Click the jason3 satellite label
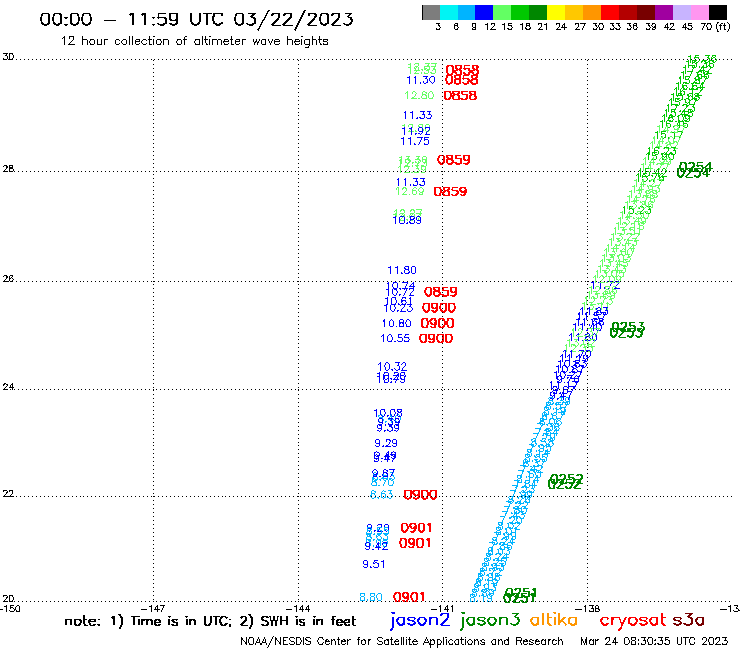Viewport: 740px width, 650px height. (x=490, y=620)
